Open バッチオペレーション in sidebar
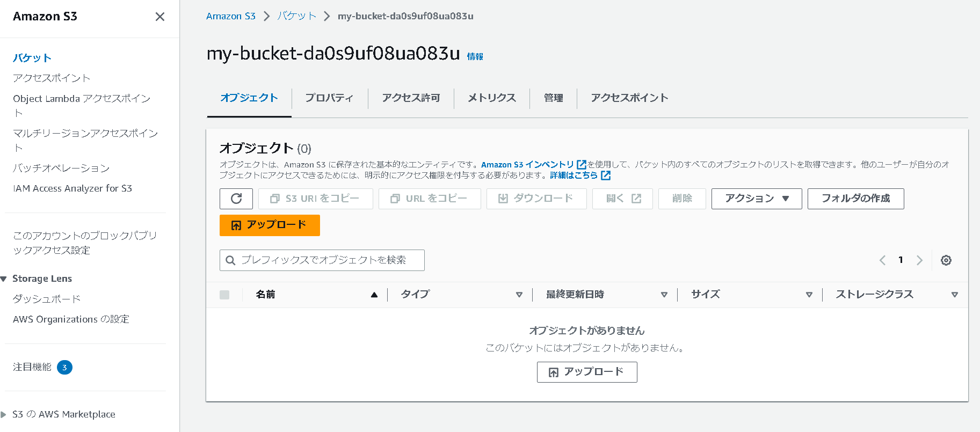 point(61,169)
